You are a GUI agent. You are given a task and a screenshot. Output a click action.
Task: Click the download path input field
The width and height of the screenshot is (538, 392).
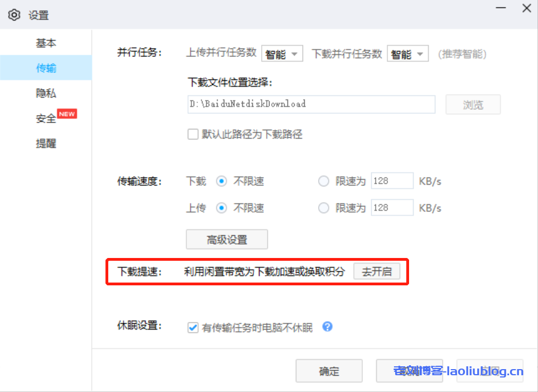pyautogui.click(x=311, y=104)
